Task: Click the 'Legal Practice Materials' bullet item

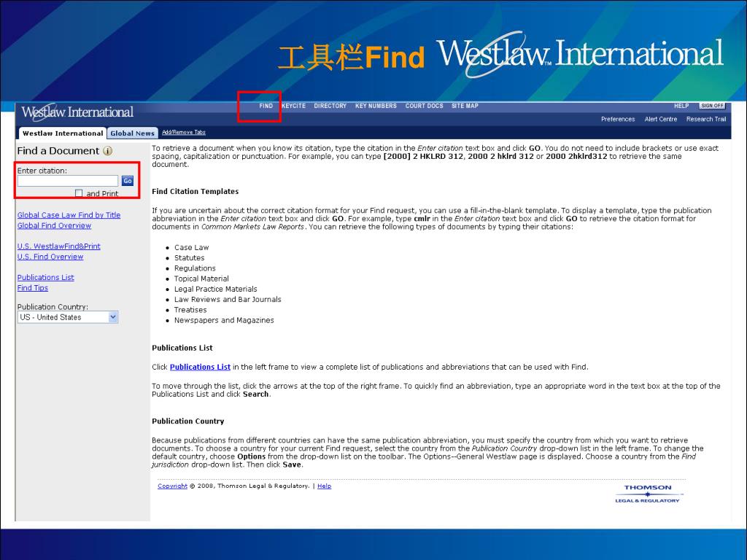Action: click(215, 289)
